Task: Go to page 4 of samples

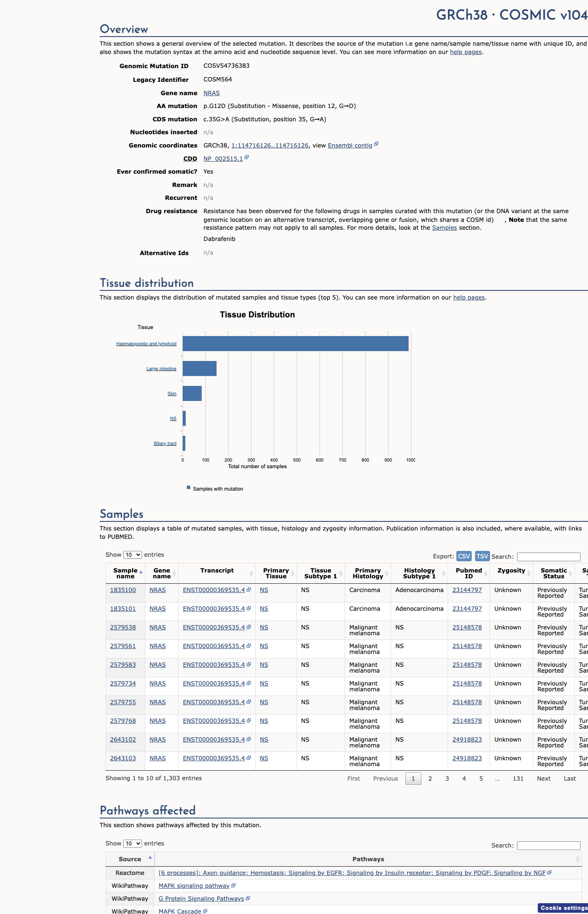Action: [464, 779]
